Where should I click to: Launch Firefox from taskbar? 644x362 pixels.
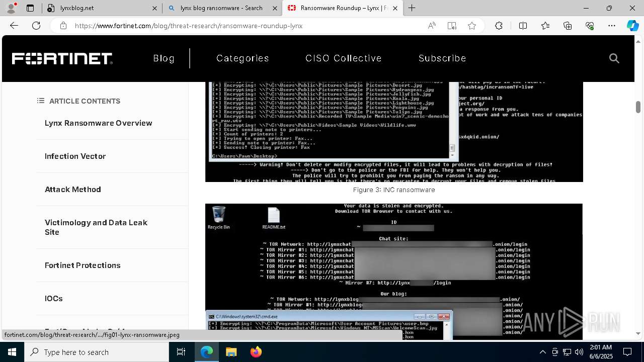pos(256,352)
